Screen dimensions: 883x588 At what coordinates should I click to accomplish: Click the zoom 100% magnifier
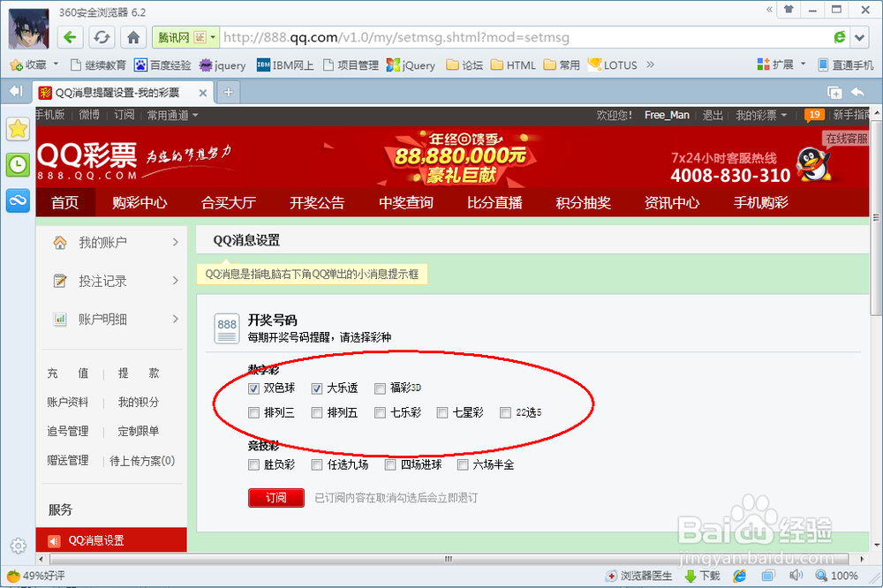pyautogui.click(x=837, y=576)
